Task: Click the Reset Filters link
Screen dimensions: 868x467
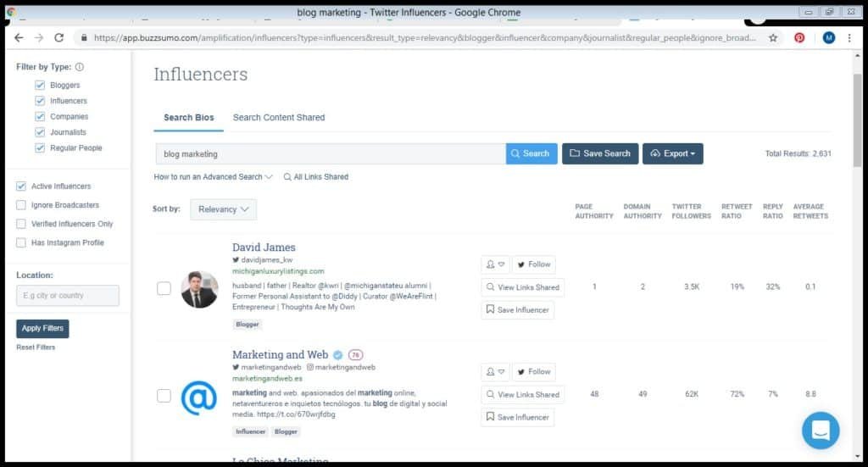Action: 36,347
